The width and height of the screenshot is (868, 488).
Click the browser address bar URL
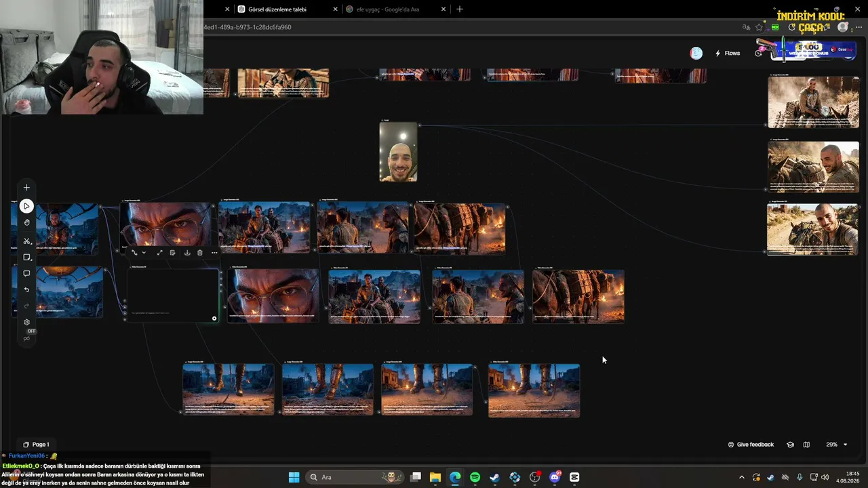pos(248,27)
